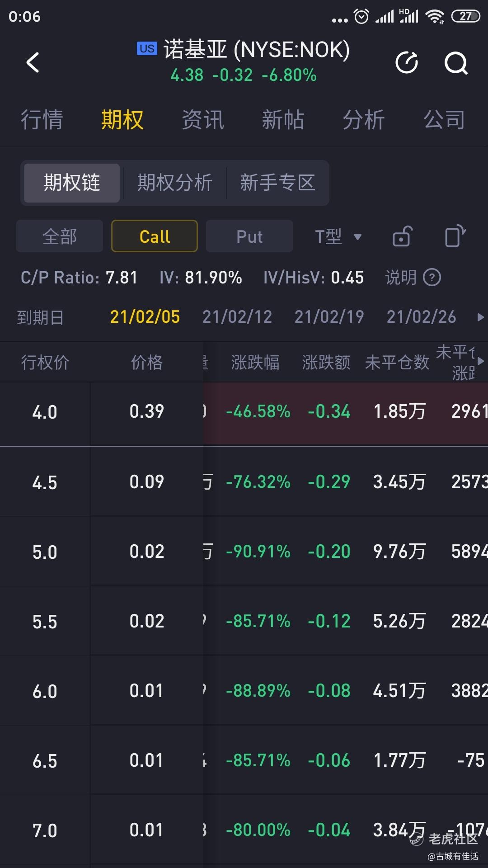
Task: Tap the C/P Ratio: 7.81 value
Action: tap(79, 278)
